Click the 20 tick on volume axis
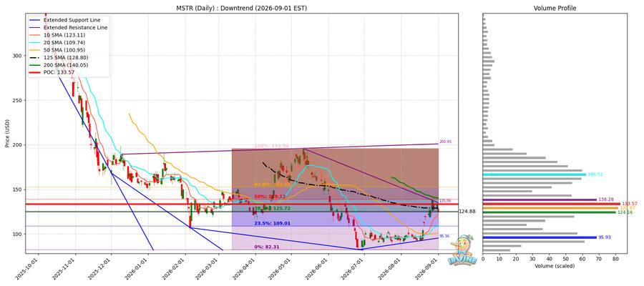Screen dimensions: 644x286 pyautogui.click(x=516, y=259)
